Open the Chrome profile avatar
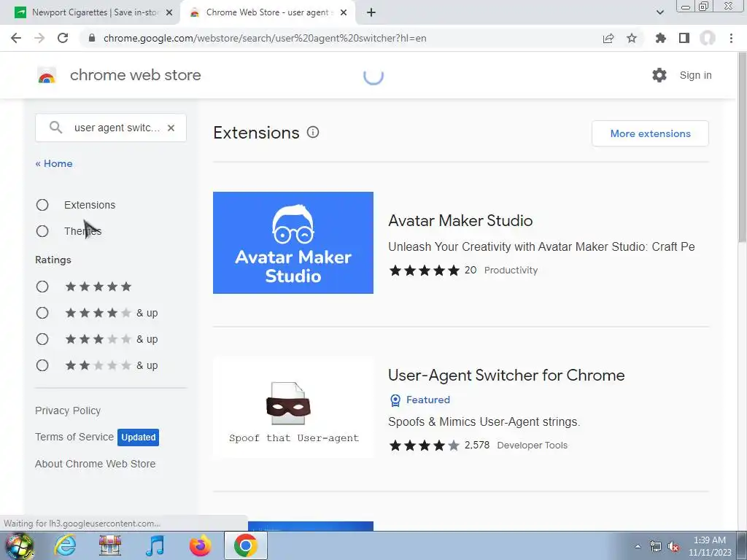The image size is (747, 560). point(708,38)
